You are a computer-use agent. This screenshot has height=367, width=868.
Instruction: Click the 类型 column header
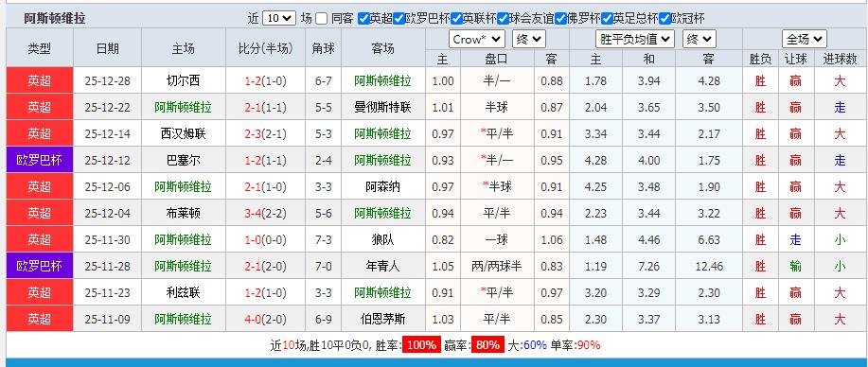[40, 48]
